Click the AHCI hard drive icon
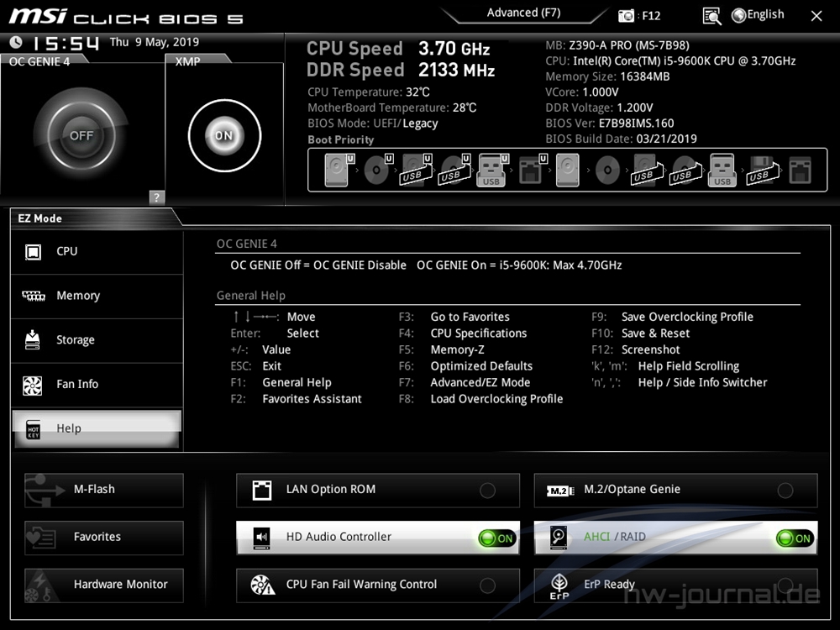840x630 pixels. click(x=559, y=538)
